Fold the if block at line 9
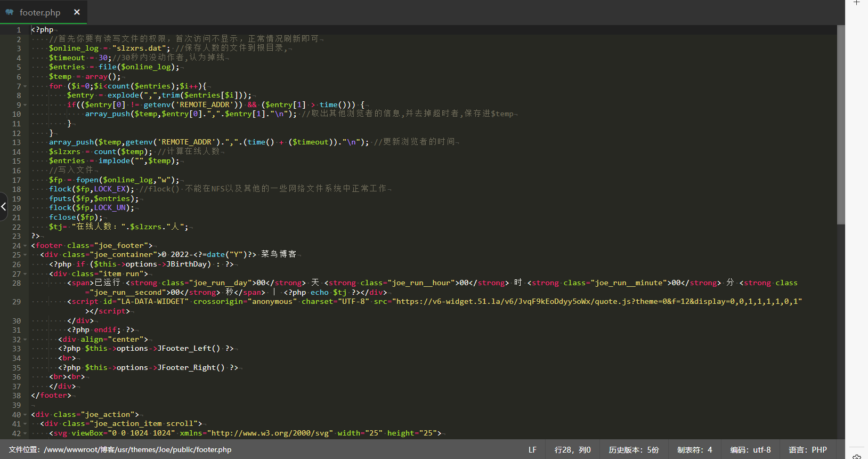This screenshot has width=868, height=459. click(25, 105)
